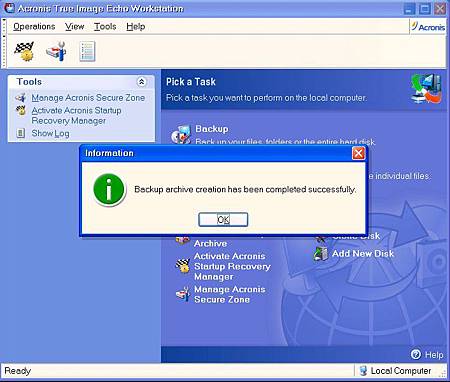Select Manage Acronis Secure Zone task
This screenshot has width=450, height=382.
(x=230, y=294)
